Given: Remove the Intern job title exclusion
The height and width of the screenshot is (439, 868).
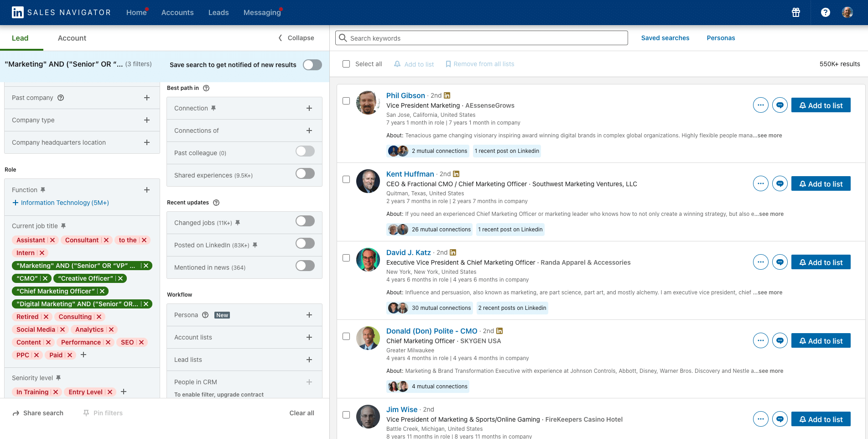Looking at the screenshot, I should point(42,253).
